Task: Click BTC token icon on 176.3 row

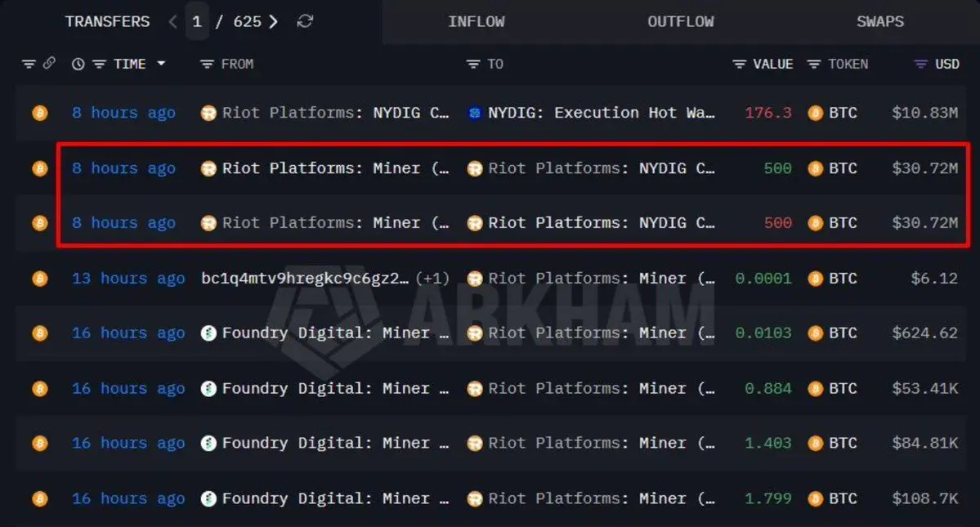Action: click(815, 113)
